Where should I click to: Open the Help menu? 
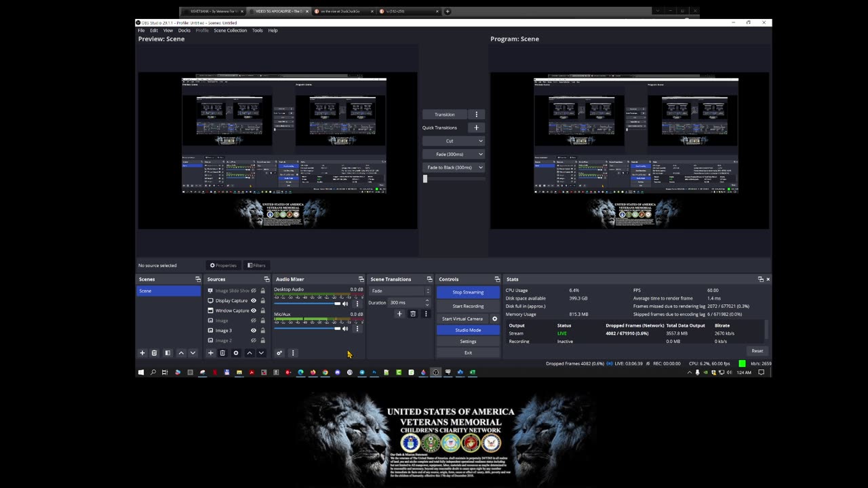[273, 30]
